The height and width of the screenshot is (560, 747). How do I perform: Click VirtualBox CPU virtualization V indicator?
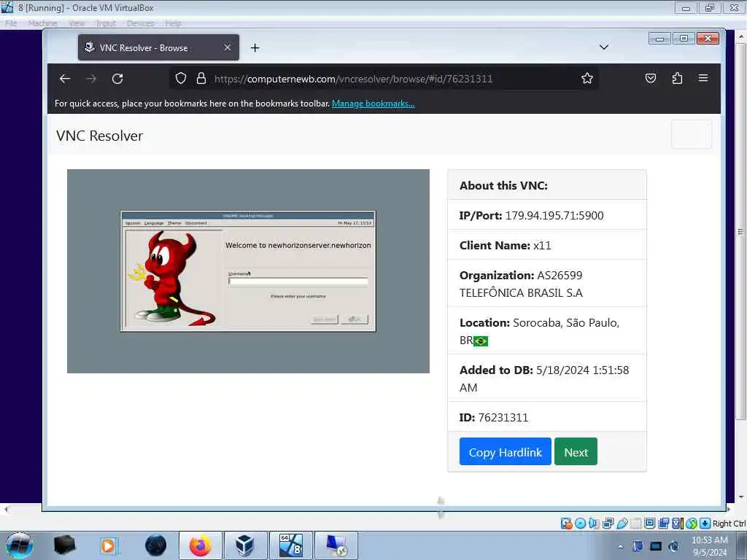[x=678, y=524]
